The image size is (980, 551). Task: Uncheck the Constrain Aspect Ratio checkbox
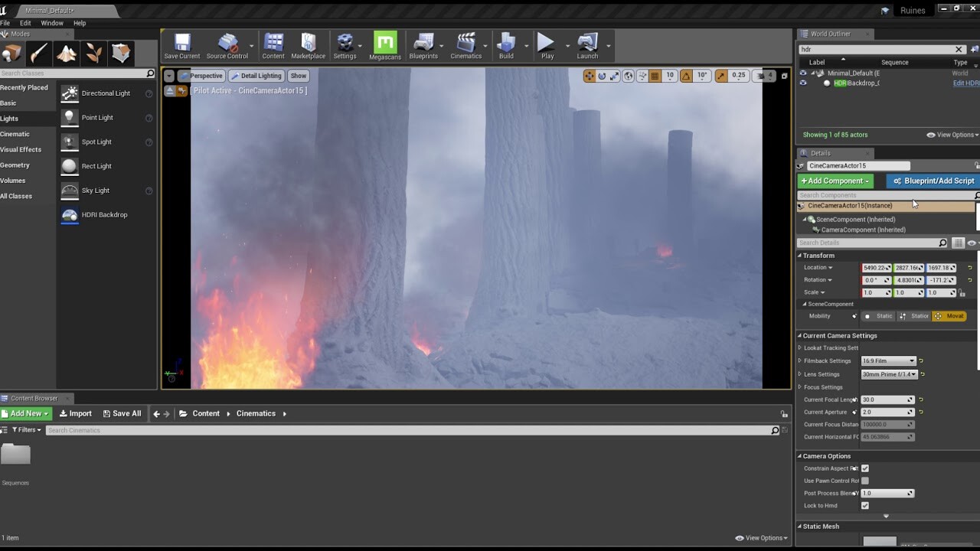pos(864,468)
